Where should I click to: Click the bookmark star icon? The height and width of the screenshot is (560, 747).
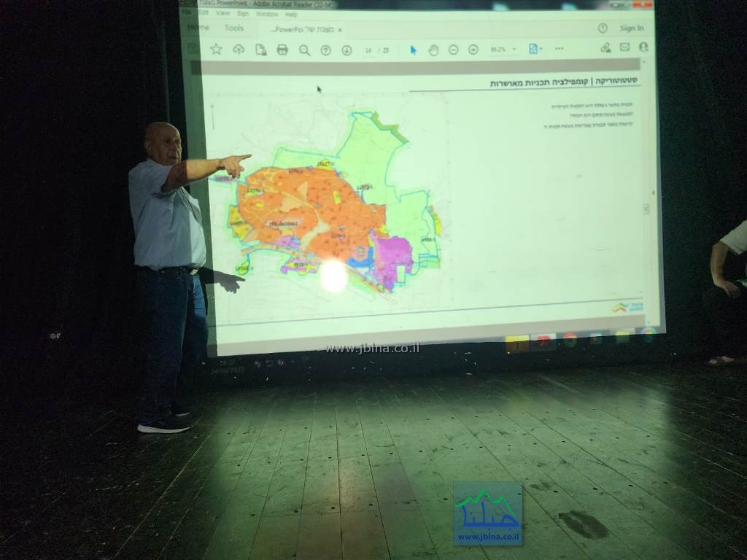click(216, 49)
